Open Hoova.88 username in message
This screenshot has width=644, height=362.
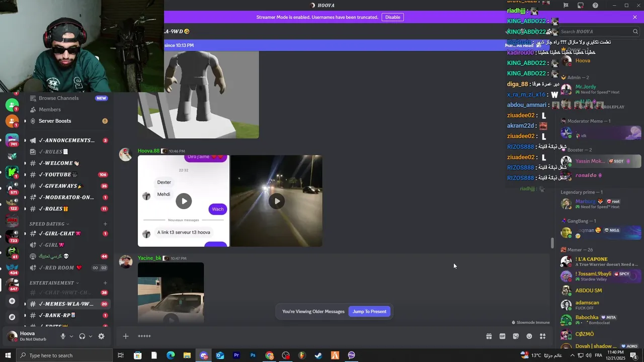pos(148,151)
